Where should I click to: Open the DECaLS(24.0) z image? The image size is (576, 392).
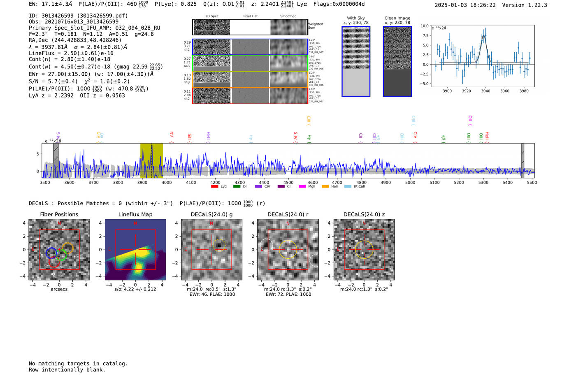pos(364,250)
